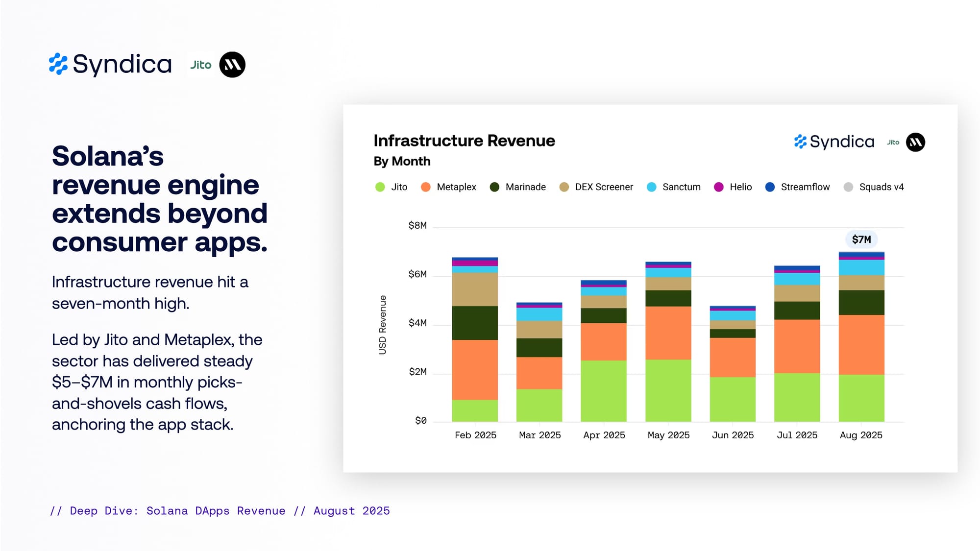Screen dimensions: 980x551
Task: Click the May 2025 axis label
Action: [x=668, y=435]
